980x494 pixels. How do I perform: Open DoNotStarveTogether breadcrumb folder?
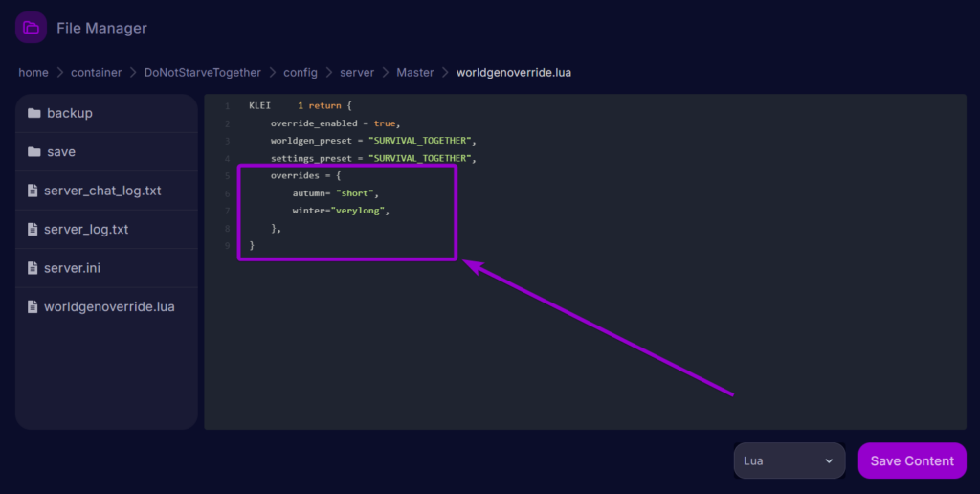202,73
